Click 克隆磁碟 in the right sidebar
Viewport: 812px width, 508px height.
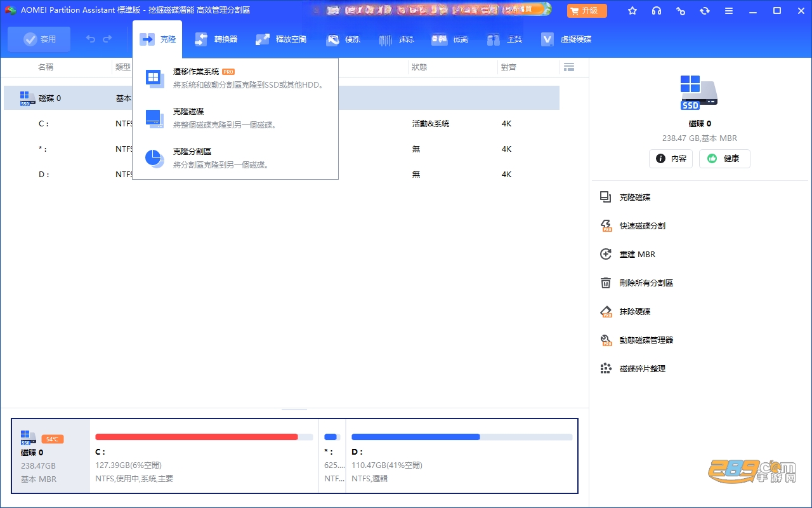[635, 197]
